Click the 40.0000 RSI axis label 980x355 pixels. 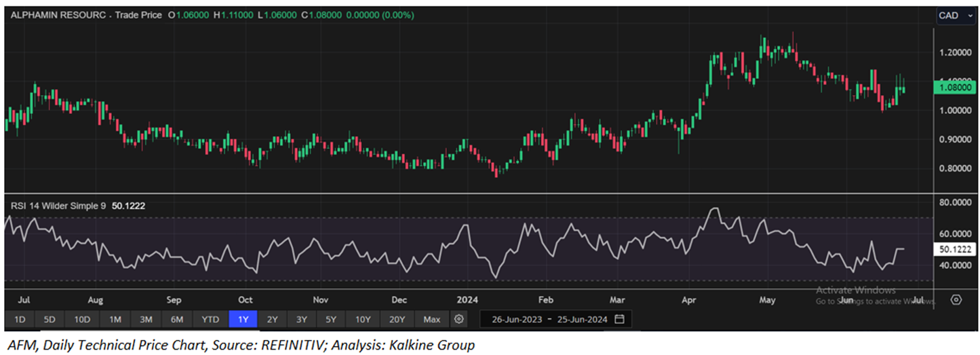pyautogui.click(x=957, y=265)
